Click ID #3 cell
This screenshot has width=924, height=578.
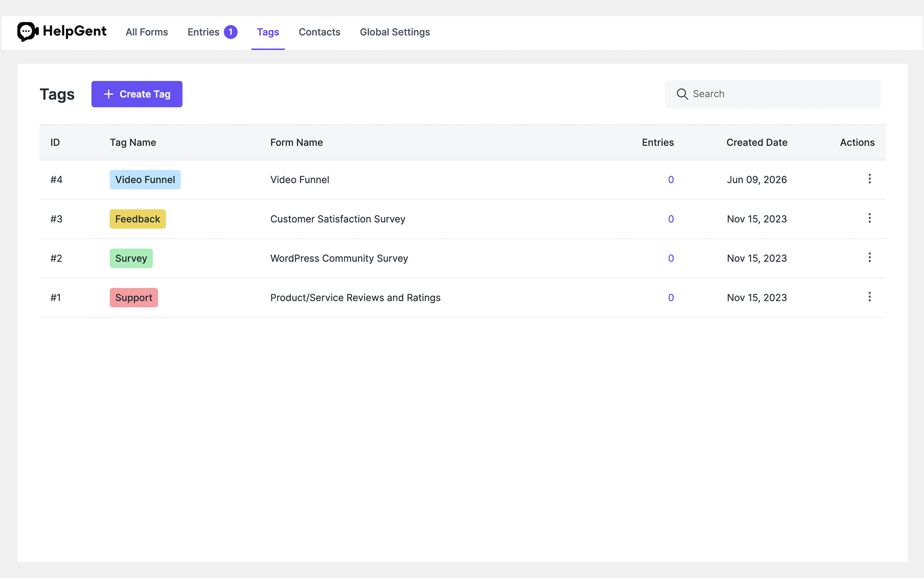(56, 219)
